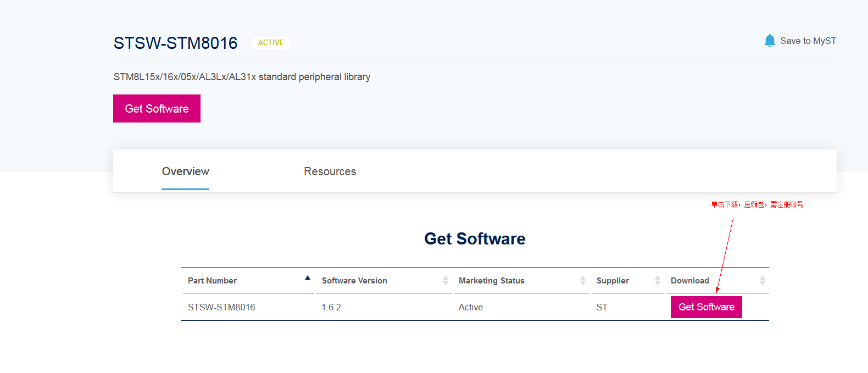
Task: Open the Resources tab
Action: click(x=330, y=171)
